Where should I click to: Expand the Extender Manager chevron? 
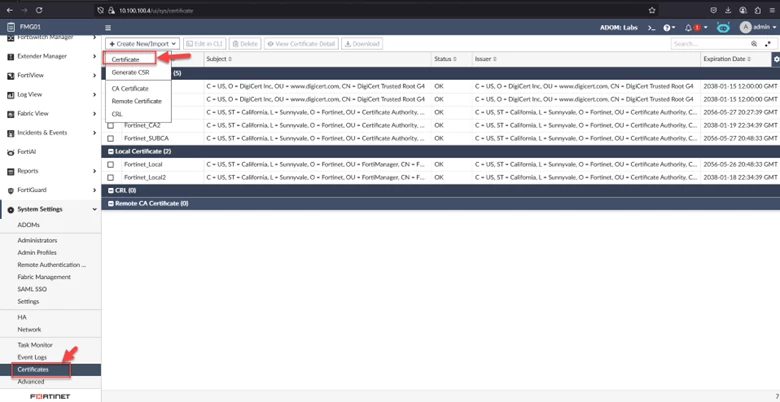coord(95,57)
